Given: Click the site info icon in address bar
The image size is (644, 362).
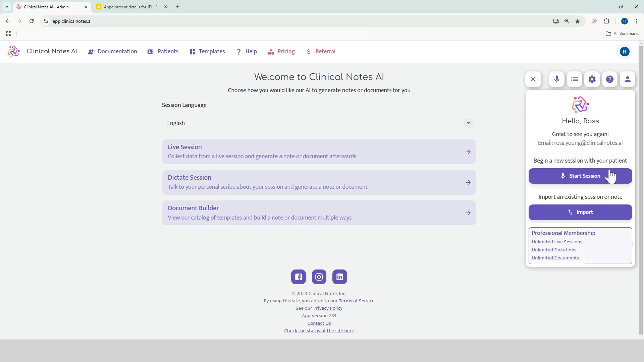Looking at the screenshot, I should (x=46, y=21).
